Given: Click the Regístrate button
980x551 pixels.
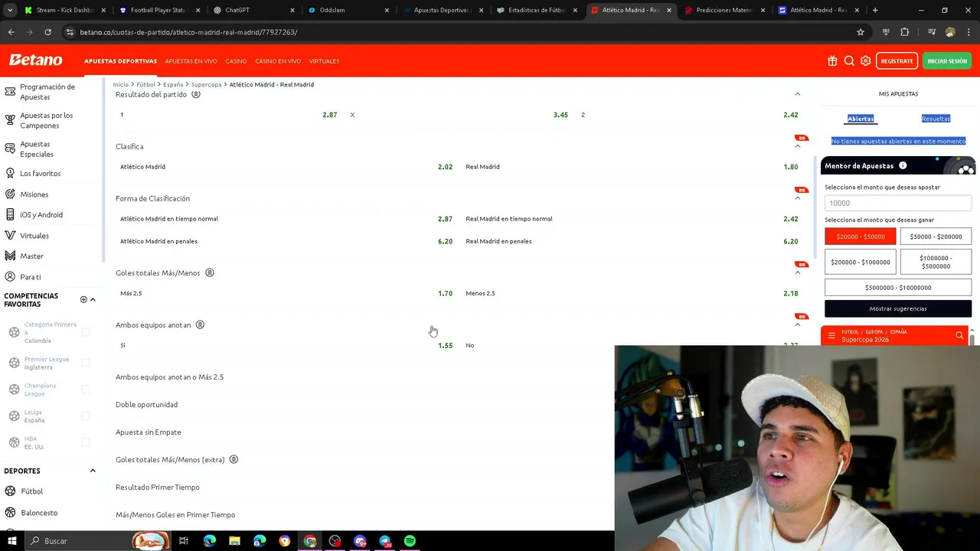Looking at the screenshot, I should click(897, 61).
